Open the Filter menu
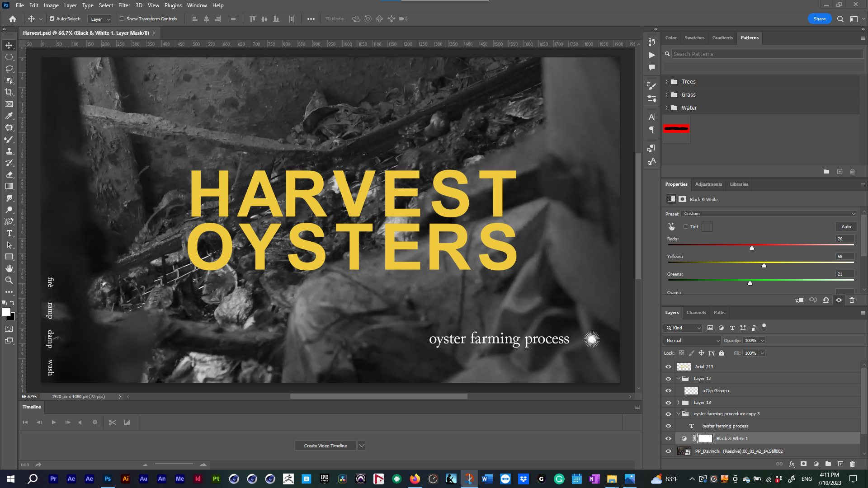The height and width of the screenshot is (488, 868). click(124, 5)
